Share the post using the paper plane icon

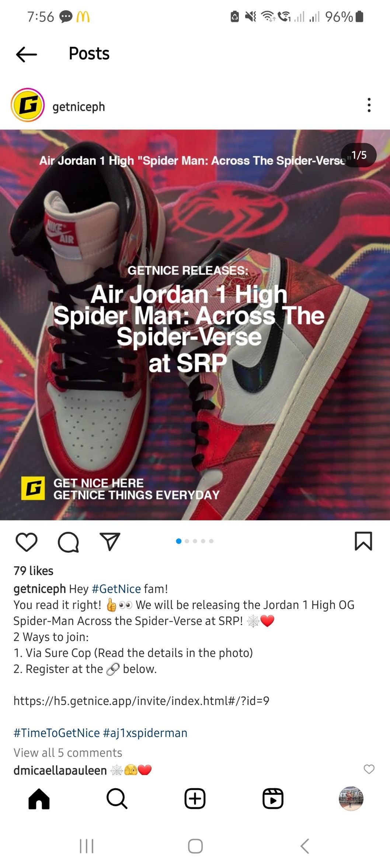pyautogui.click(x=110, y=541)
